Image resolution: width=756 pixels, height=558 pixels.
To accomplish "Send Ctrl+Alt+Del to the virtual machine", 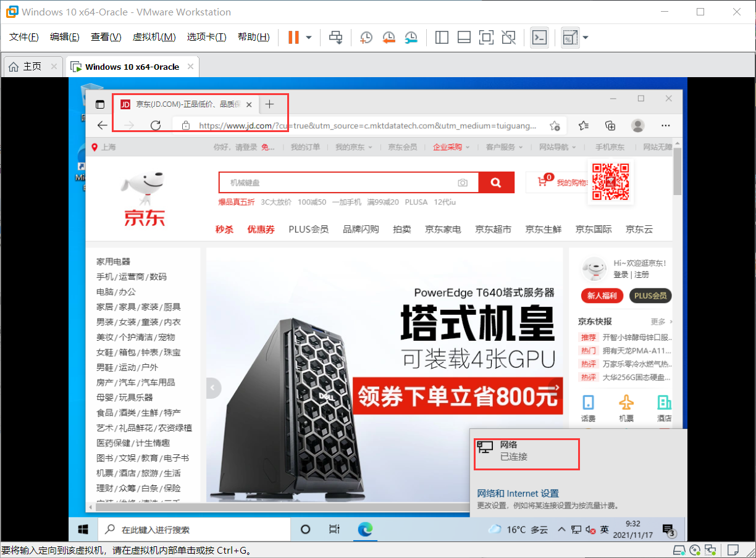I will coord(335,38).
